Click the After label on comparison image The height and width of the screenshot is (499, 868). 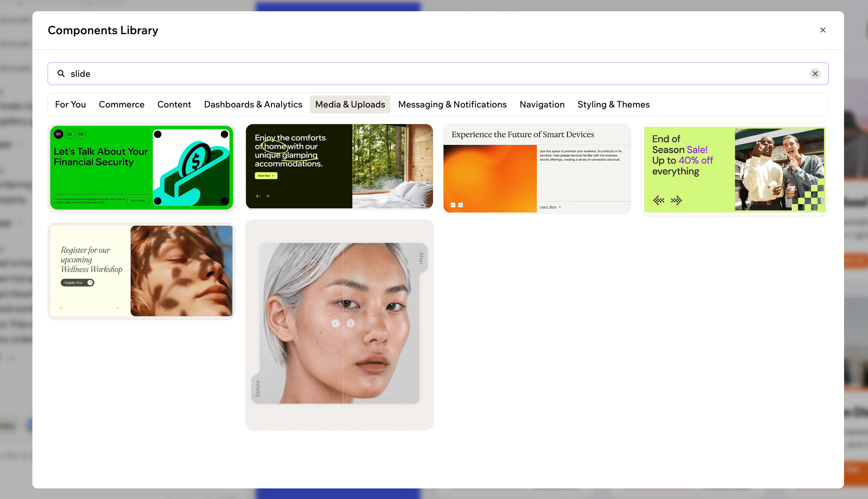point(421,258)
